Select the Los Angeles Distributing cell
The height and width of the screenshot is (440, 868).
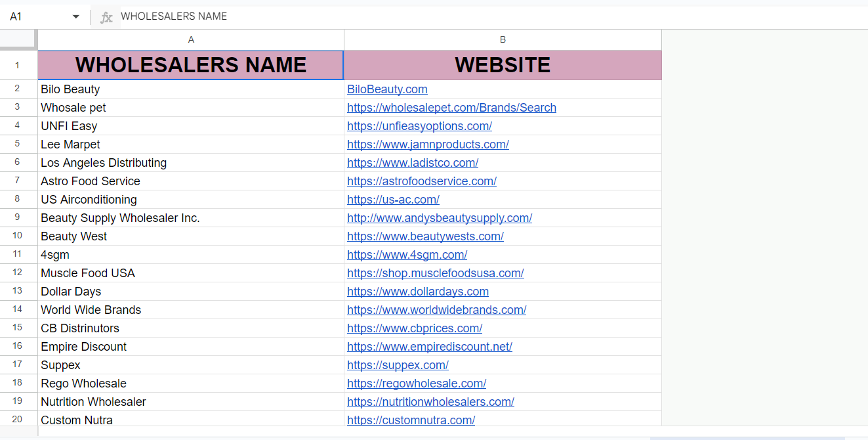tap(191, 163)
